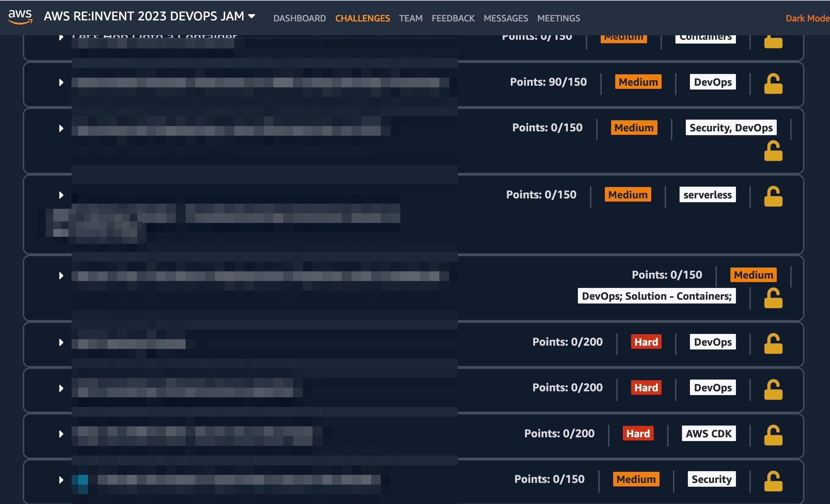Expand the Security, DevOps challenge row
Image resolution: width=830 pixels, height=504 pixels.
click(61, 128)
